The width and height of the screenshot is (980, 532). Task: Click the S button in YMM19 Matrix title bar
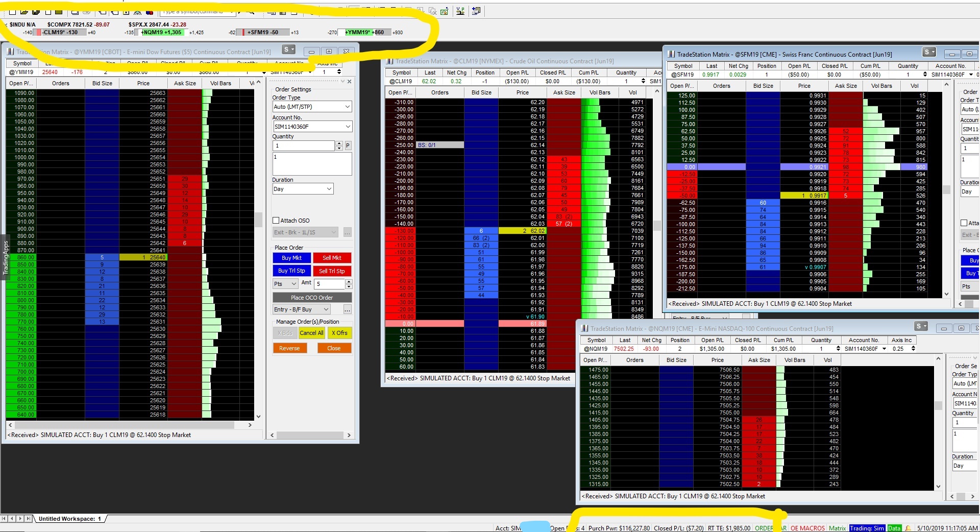coord(288,50)
